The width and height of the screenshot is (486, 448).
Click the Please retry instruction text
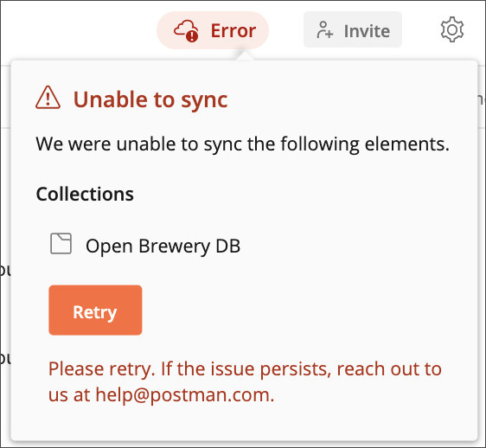(x=245, y=382)
